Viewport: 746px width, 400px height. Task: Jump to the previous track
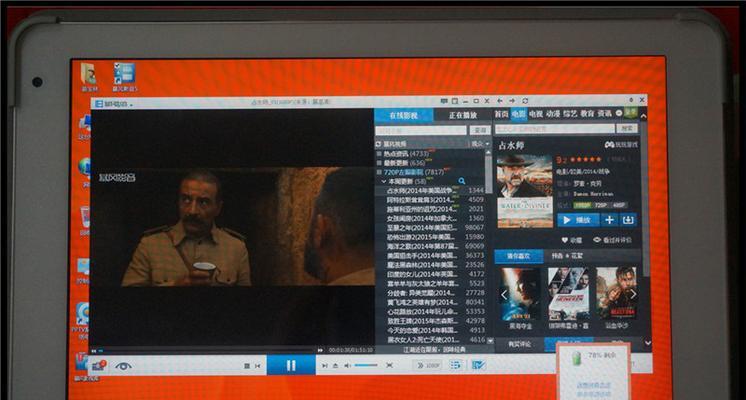point(257,366)
